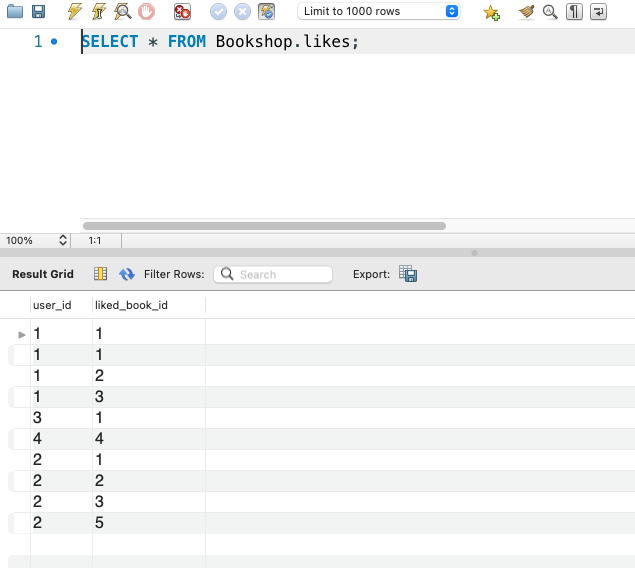Save snippet with the star plus icon
Screen dimensions: 635x568
point(491,12)
